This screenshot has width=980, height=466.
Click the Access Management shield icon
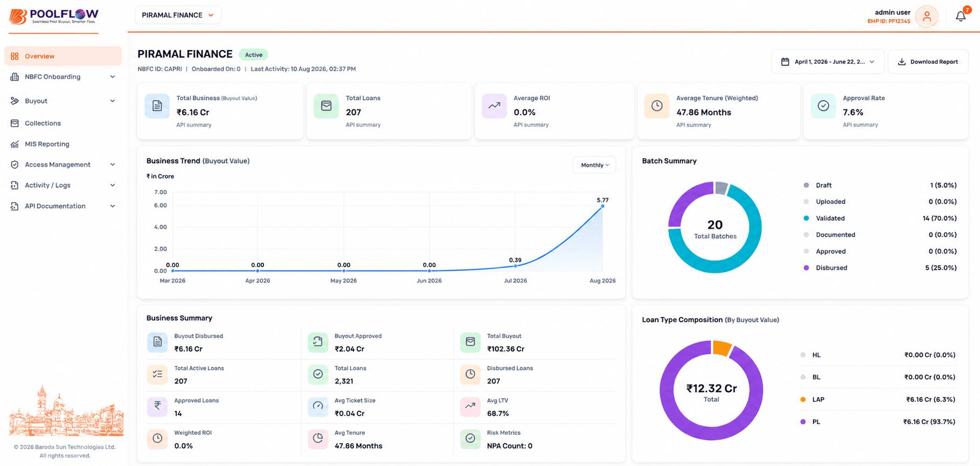15,165
